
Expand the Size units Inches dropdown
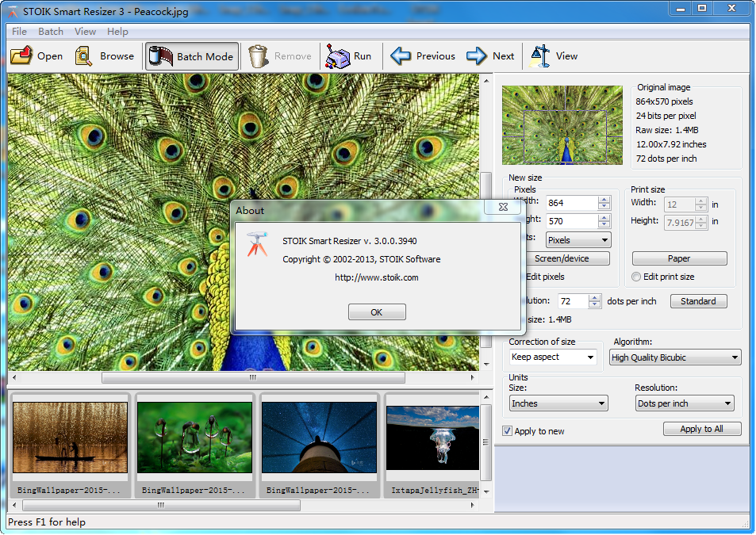tap(558, 403)
